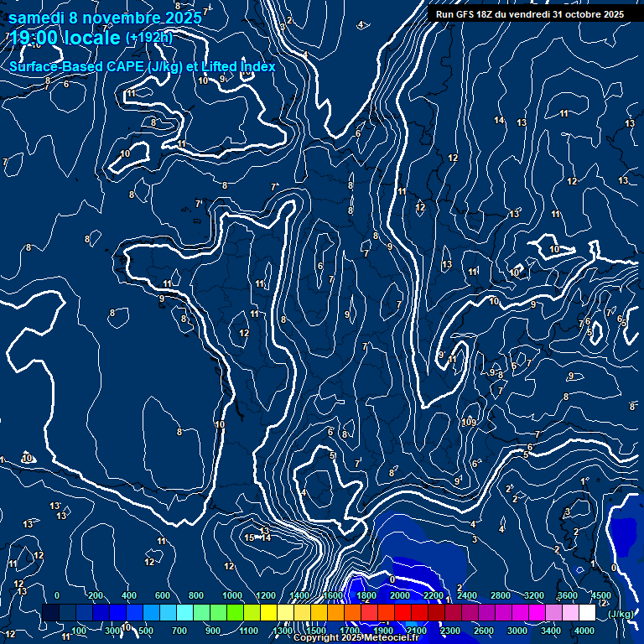Click legend value '700' below scale
This screenshot has width=644, height=644.
pyautogui.click(x=179, y=631)
